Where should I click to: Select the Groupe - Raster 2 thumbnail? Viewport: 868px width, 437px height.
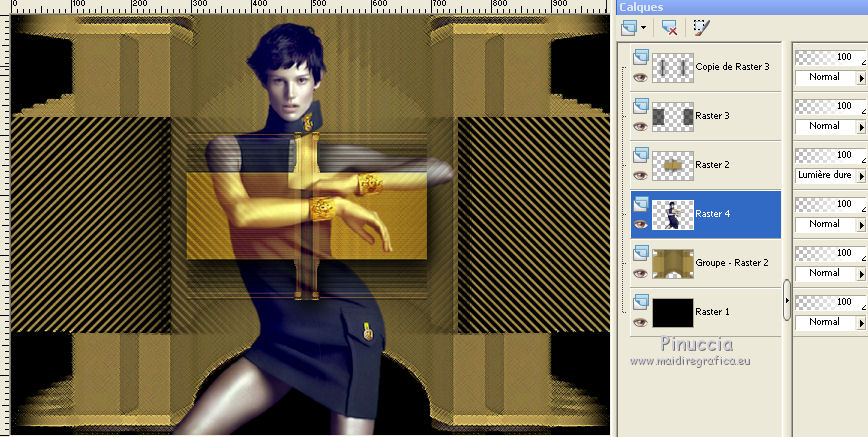[x=673, y=264]
